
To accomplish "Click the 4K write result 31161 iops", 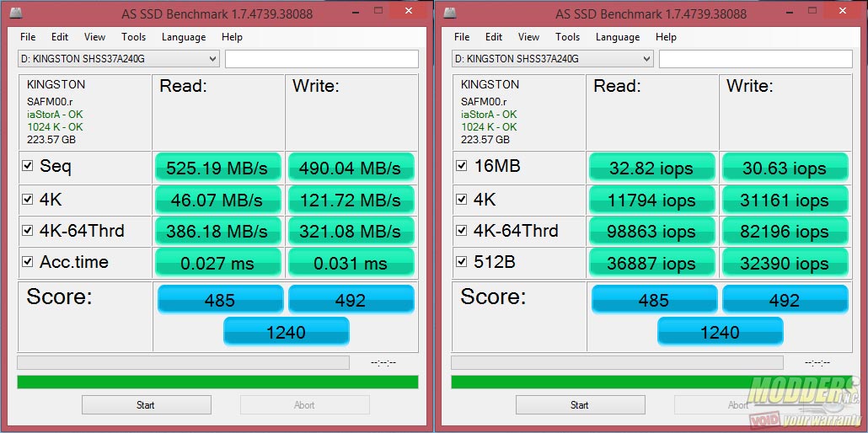I will pyautogui.click(x=785, y=200).
